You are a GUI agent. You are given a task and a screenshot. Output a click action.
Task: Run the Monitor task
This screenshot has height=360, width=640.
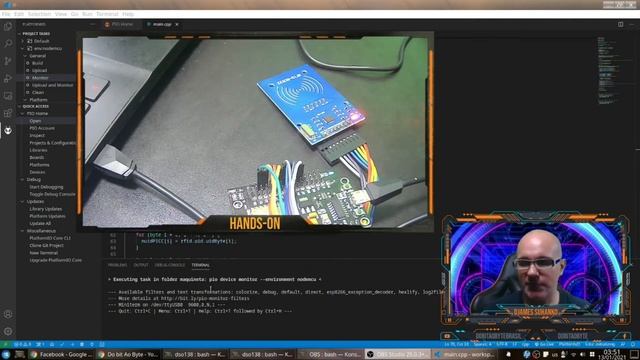click(40, 78)
